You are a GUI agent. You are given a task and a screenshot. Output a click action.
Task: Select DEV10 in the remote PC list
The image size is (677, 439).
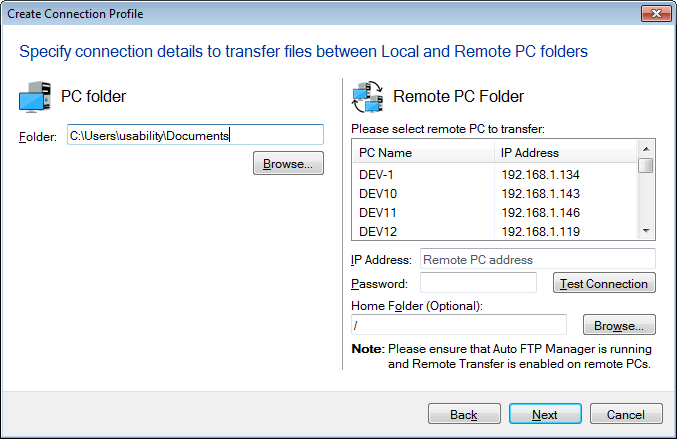pyautogui.click(x=495, y=193)
